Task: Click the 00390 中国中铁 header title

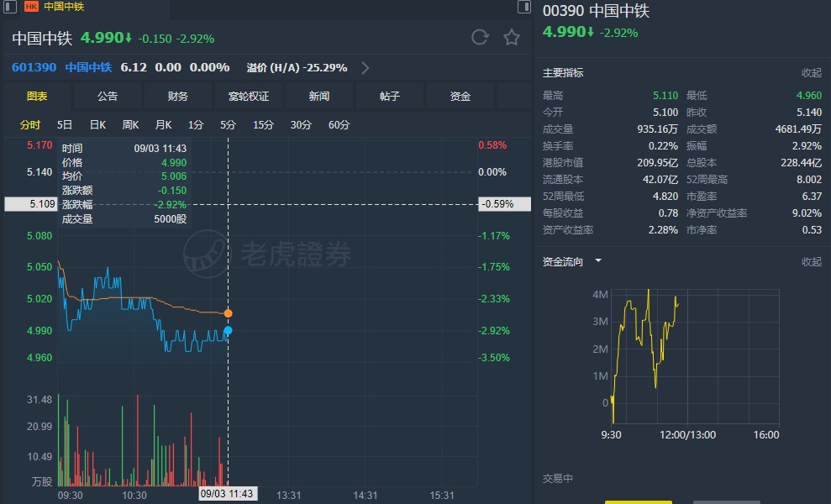Action: tap(597, 11)
